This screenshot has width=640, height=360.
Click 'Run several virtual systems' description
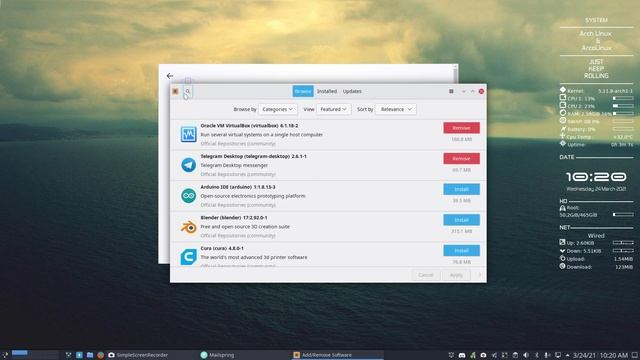[x=262, y=134]
